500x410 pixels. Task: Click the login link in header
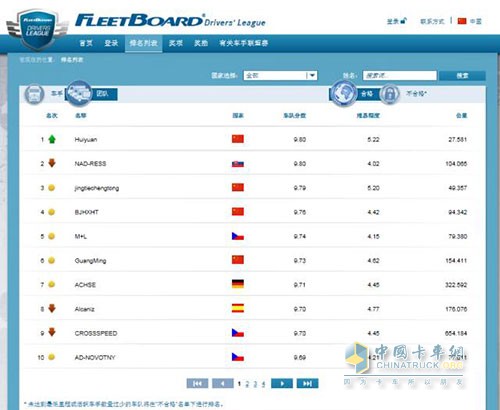pos(393,21)
